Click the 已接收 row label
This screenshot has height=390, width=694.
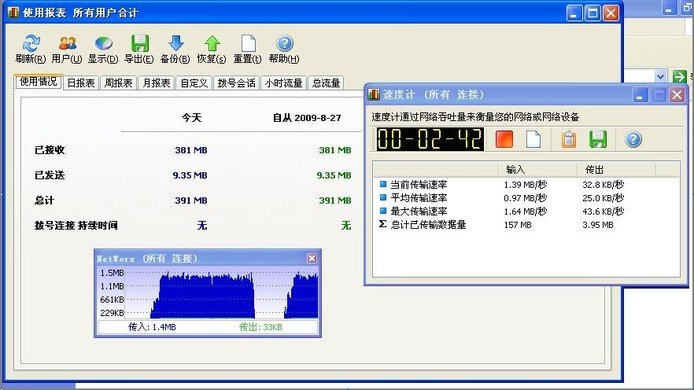(x=50, y=150)
